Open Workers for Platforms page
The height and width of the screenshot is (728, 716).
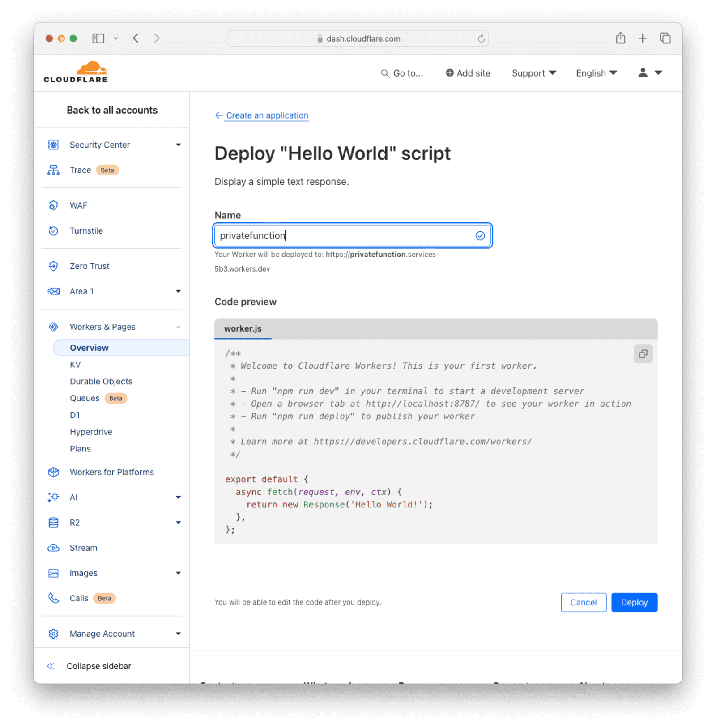pyautogui.click(x=112, y=472)
